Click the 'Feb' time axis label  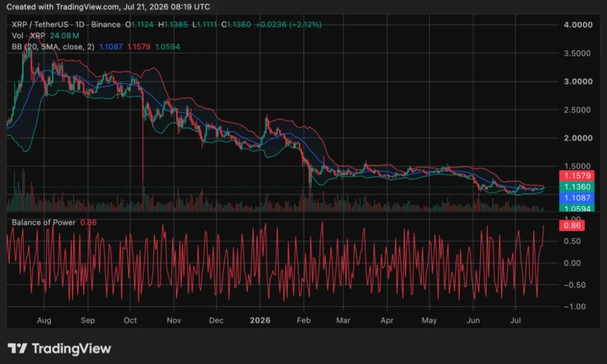pos(303,321)
